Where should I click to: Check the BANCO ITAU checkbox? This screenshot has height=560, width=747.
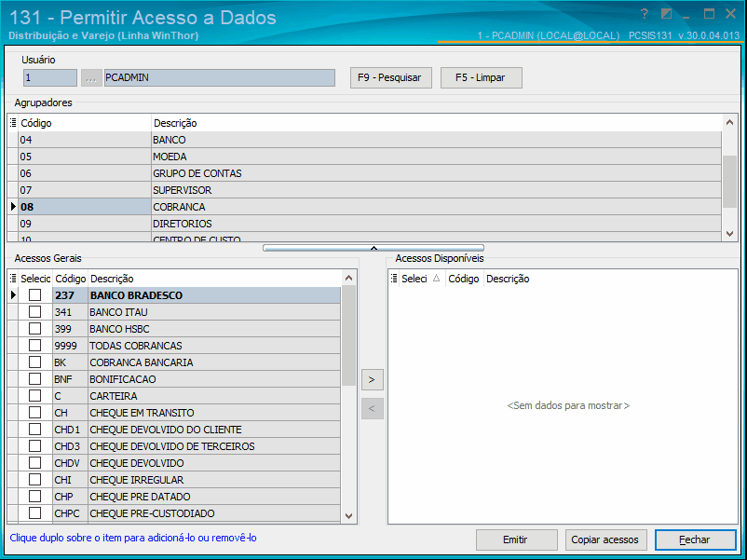pos(34,312)
